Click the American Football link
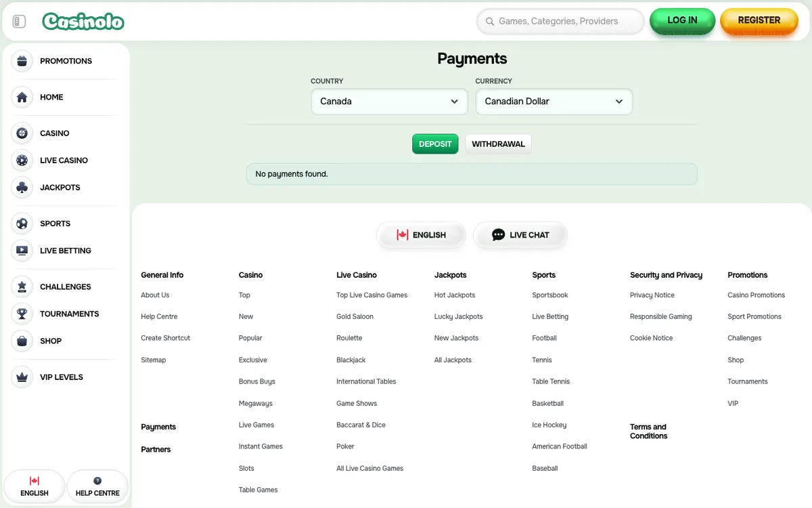Image resolution: width=812 pixels, height=508 pixels. point(560,447)
